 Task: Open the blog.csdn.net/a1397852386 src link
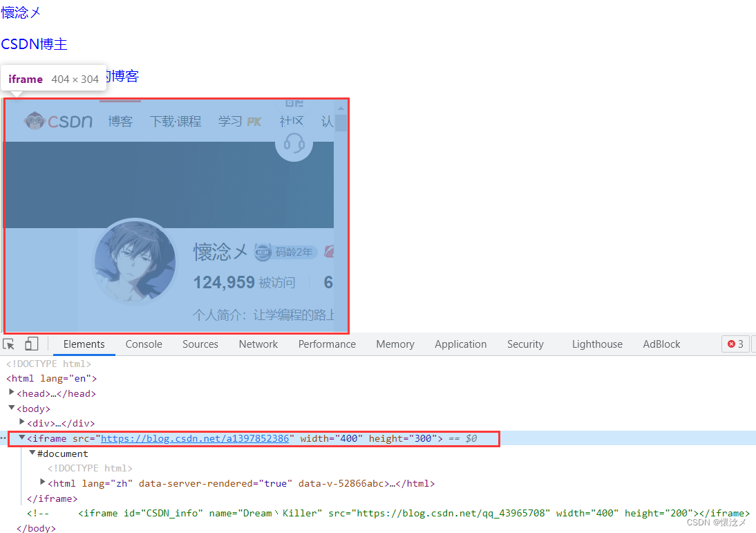pos(195,438)
